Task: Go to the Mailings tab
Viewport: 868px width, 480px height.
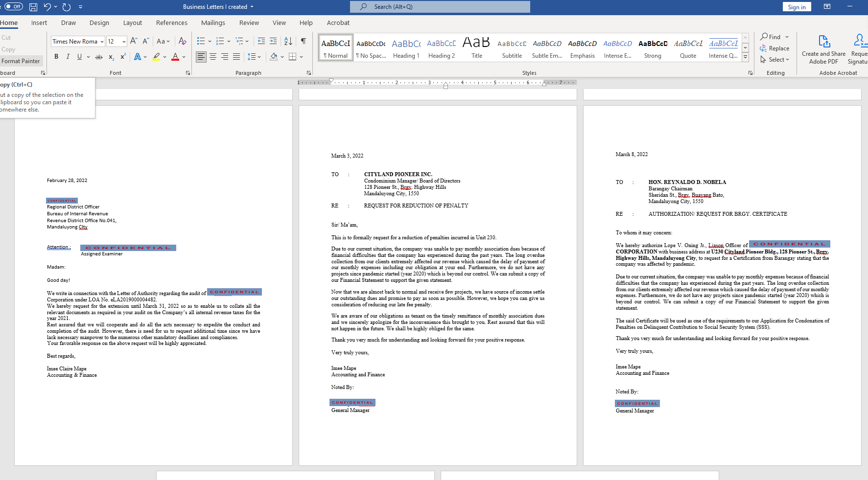Action: point(213,23)
